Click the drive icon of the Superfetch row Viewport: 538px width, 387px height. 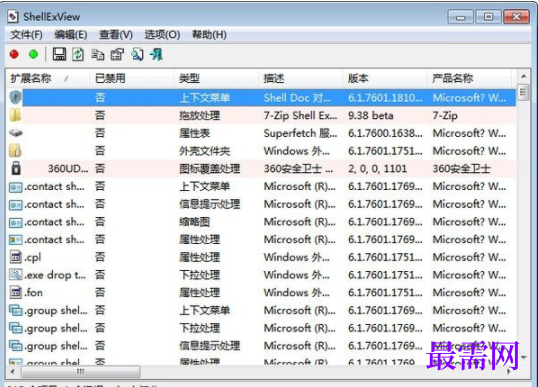[15, 133]
